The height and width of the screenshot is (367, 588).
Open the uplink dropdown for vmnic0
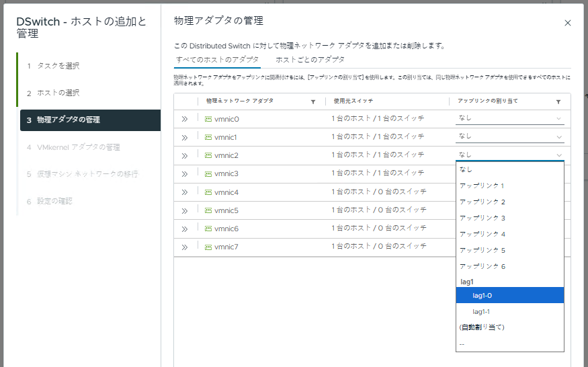[x=510, y=118]
